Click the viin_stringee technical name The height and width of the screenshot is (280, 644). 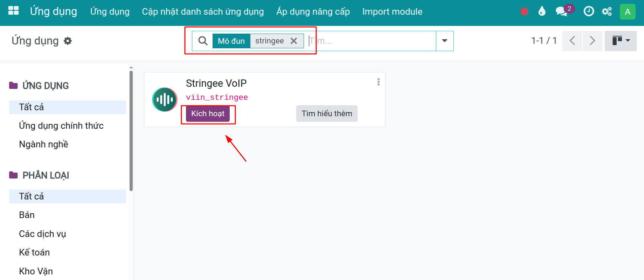coord(217,97)
